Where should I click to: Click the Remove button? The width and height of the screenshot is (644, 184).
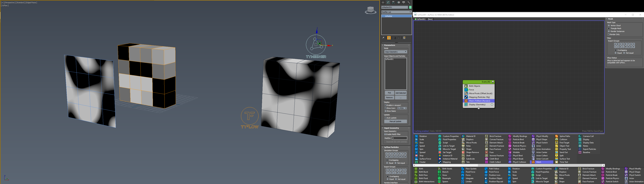coord(389,97)
